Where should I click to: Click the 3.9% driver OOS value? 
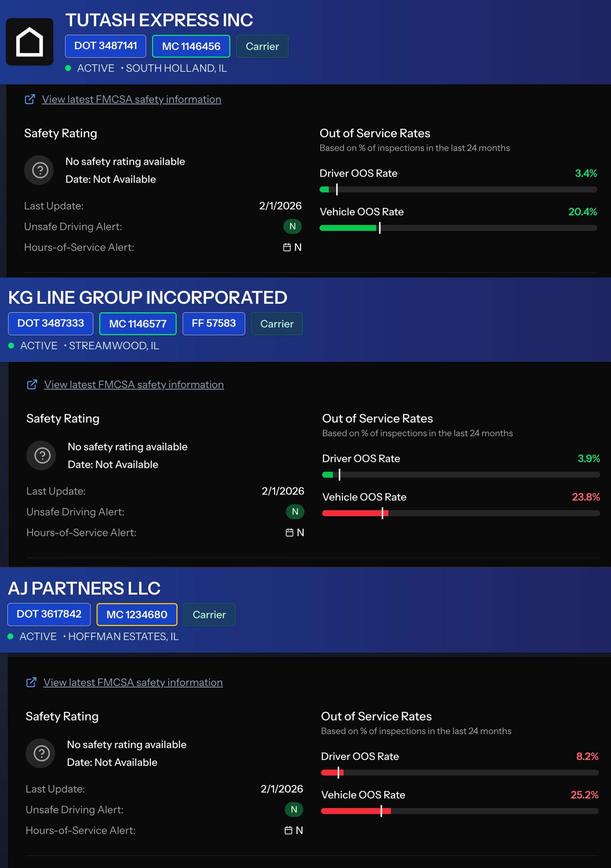[x=589, y=459]
